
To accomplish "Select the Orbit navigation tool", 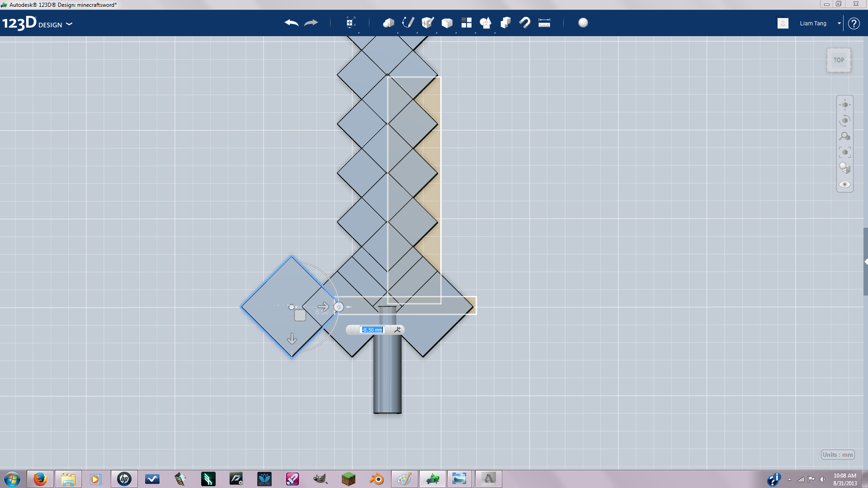I will (845, 121).
